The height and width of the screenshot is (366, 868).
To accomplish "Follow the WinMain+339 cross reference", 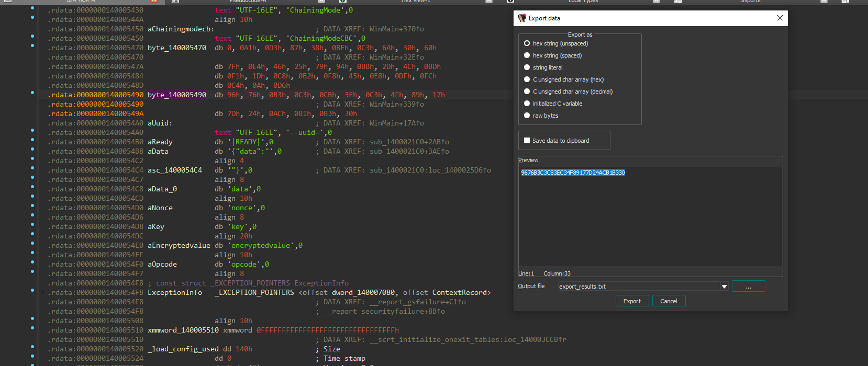I will [396, 104].
